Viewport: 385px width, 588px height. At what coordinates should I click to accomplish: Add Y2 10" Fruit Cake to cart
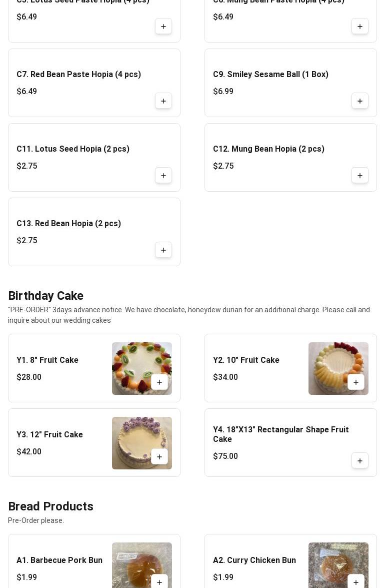[355, 382]
